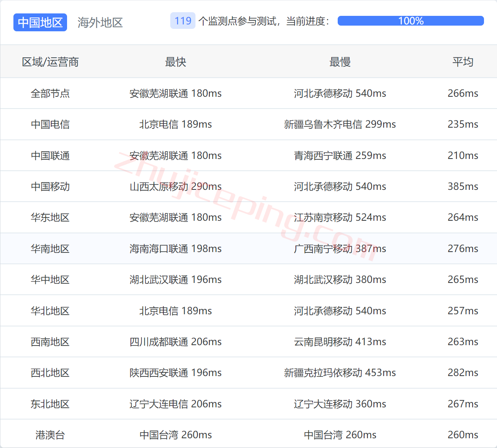
Task: Click 四川成都联通 206ms cell
Action: pos(176,341)
